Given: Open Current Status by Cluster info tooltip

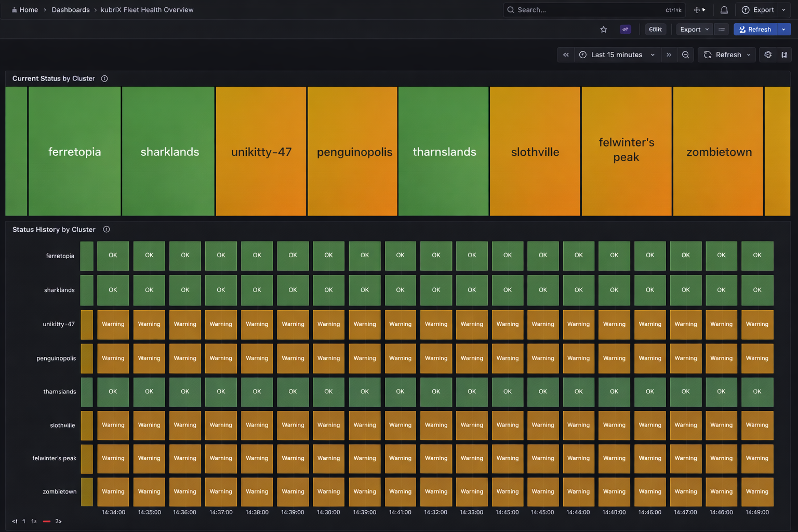Looking at the screenshot, I should click(104, 78).
